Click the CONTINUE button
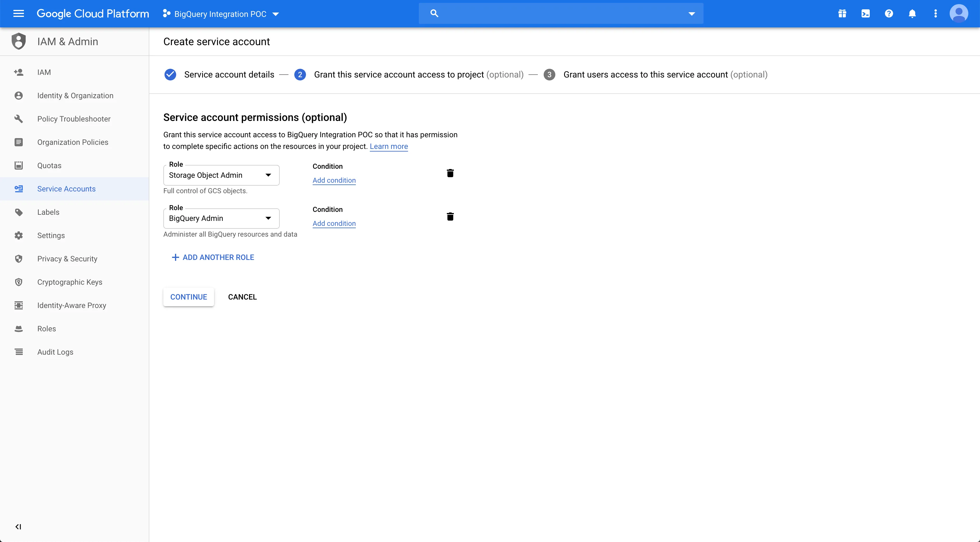Image resolution: width=980 pixels, height=542 pixels. (x=189, y=297)
